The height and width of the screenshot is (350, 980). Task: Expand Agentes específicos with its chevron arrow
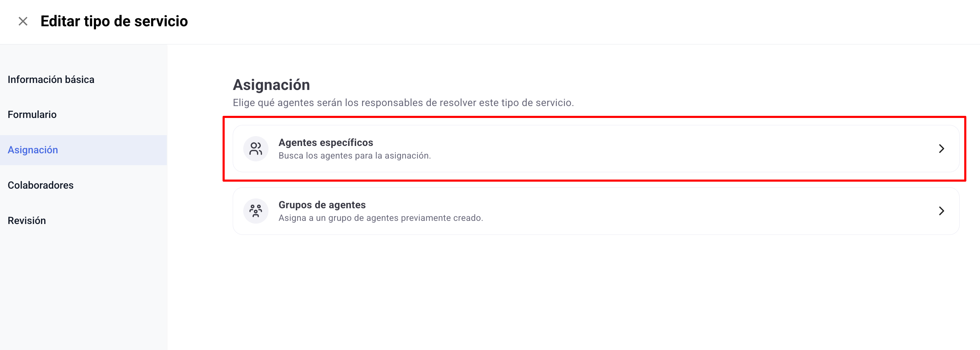tap(941, 149)
